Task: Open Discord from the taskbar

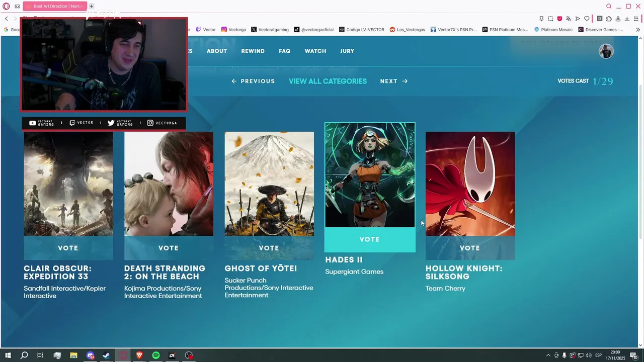Action: click(x=90, y=355)
